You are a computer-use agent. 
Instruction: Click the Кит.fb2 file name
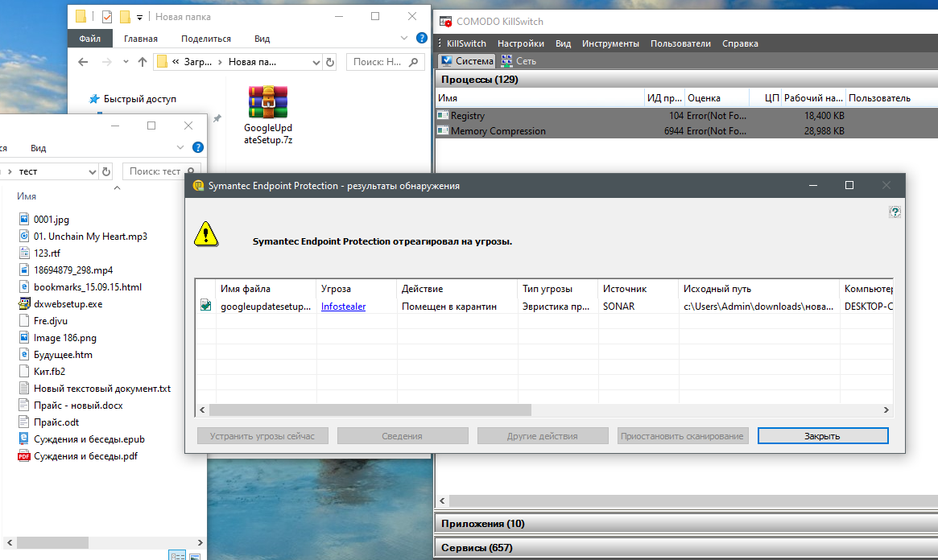coord(50,371)
